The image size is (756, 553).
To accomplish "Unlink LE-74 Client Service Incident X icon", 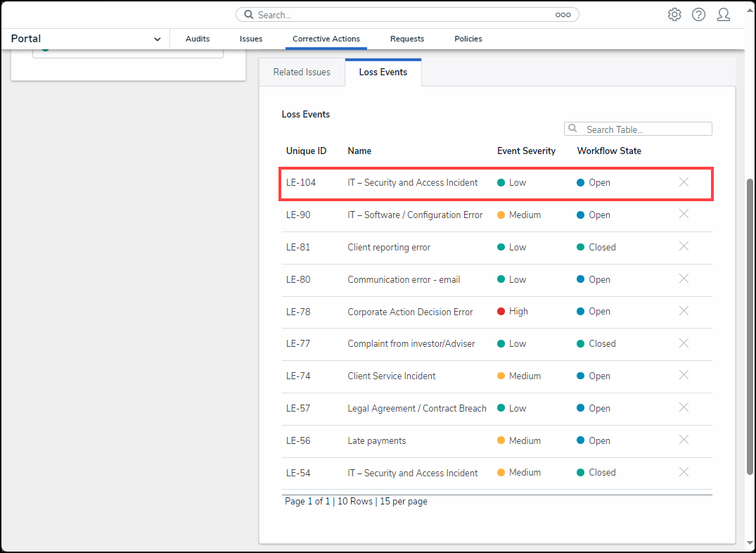I will coord(684,375).
